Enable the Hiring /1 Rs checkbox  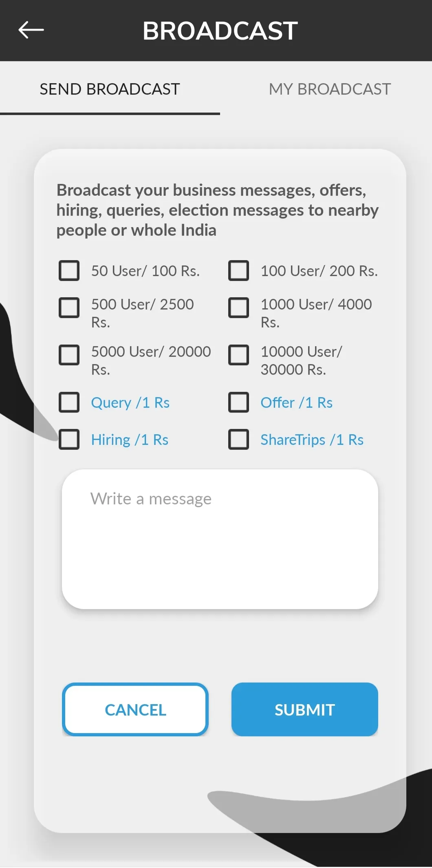coord(69,440)
